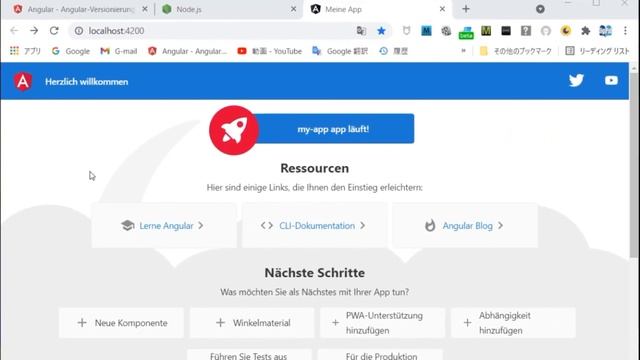Click the Chevron arrow beside Lerne Angular
Screen dimensions: 640x360
[x=201, y=225]
